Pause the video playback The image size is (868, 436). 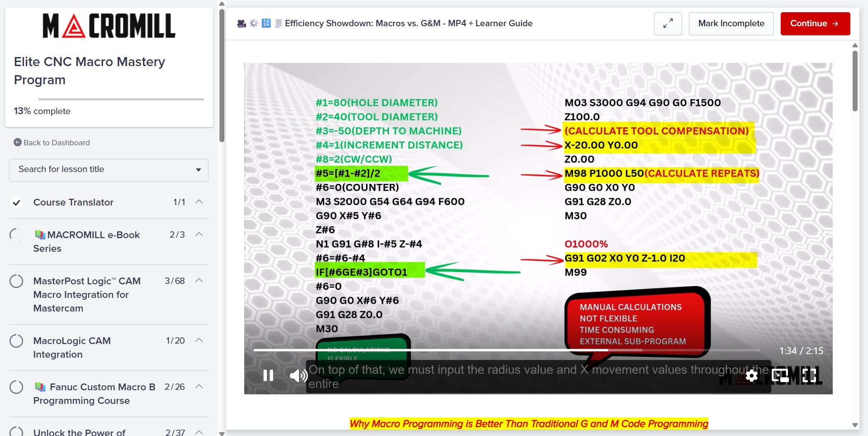pos(268,375)
